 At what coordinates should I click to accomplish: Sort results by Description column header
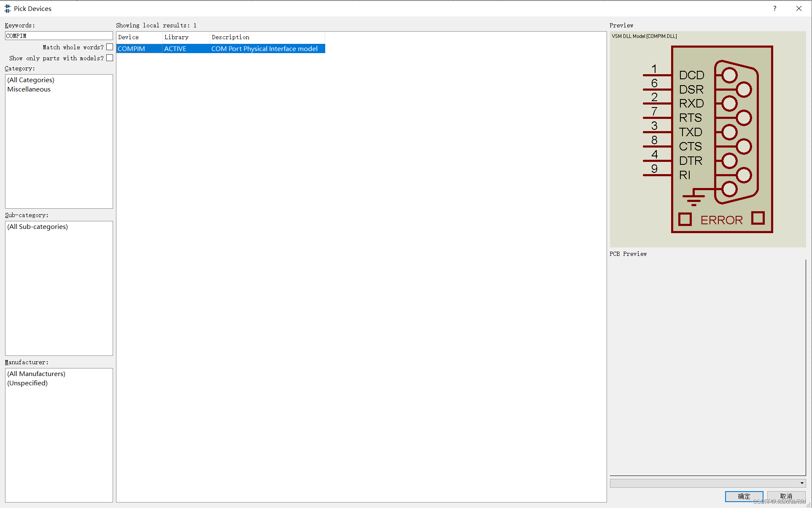[x=267, y=37]
